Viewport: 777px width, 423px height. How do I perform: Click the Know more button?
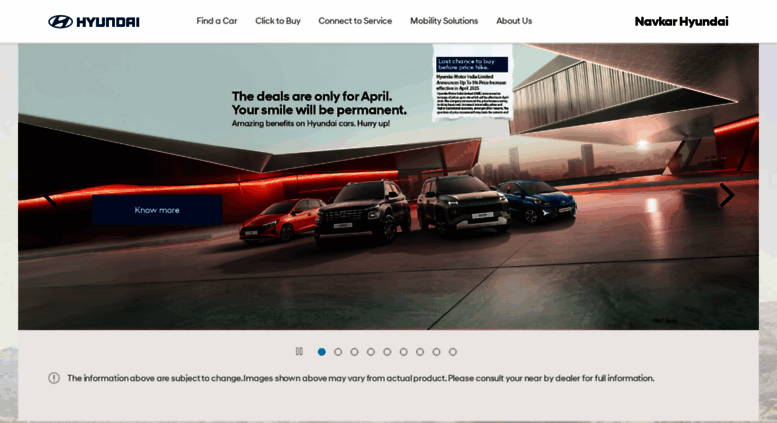tap(157, 210)
